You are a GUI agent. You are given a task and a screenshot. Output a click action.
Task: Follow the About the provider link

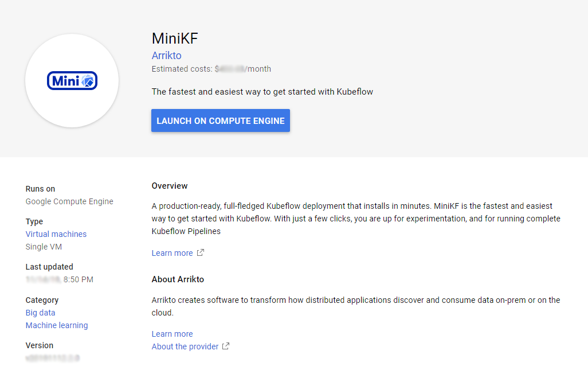(x=185, y=346)
